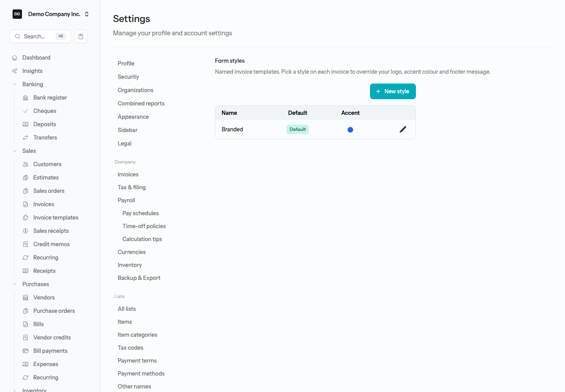
Task: Select the Branded style name
Action: 232,129
